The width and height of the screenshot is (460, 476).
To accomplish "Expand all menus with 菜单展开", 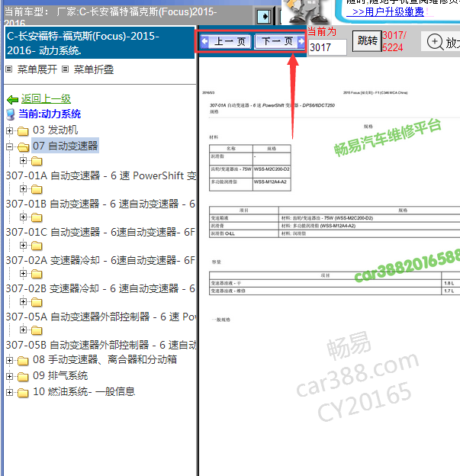I will pyautogui.click(x=37, y=69).
